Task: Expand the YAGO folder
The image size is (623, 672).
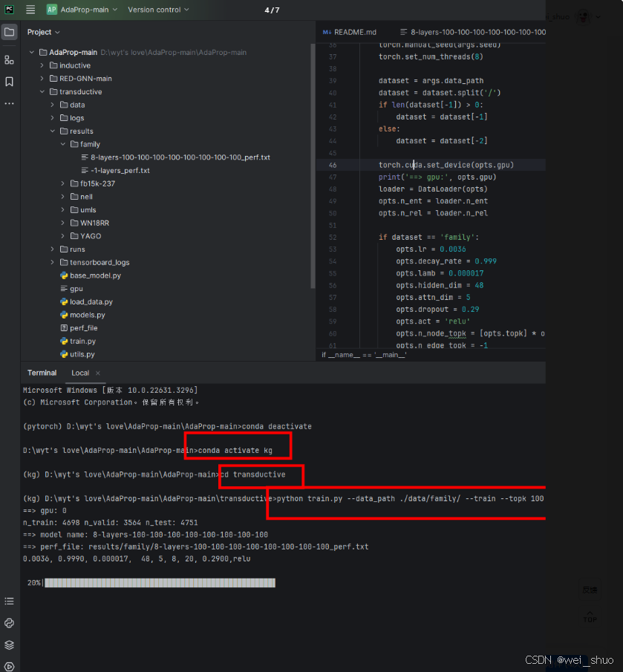Action: (x=62, y=236)
